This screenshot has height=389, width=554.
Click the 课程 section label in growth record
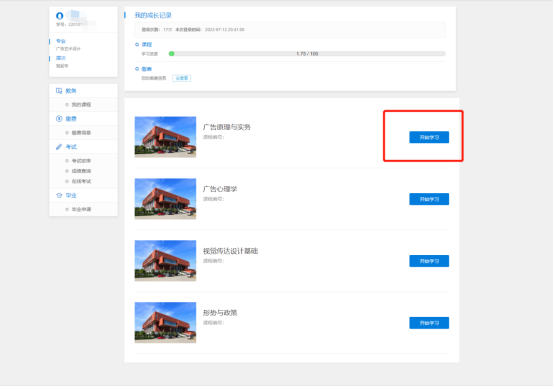(147, 45)
